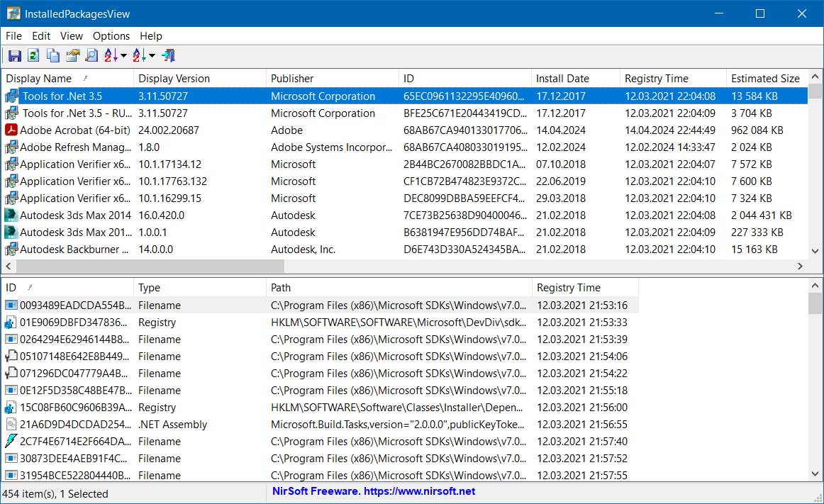Click the lightning icon beside 2C7F4E6714E2F664DA
Image resolution: width=824 pixels, height=504 pixels.
11,441
